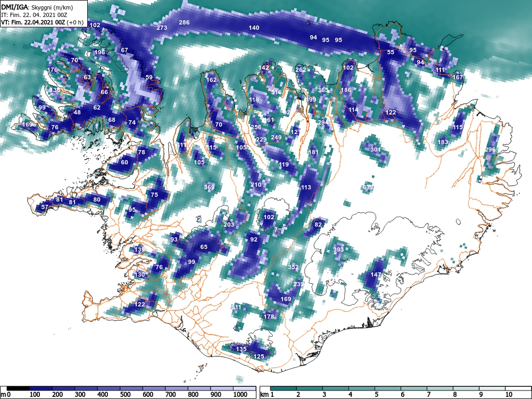Screen dimensions: 532x399
Task: Click the '365' visibility value
Action: coord(323,90)
